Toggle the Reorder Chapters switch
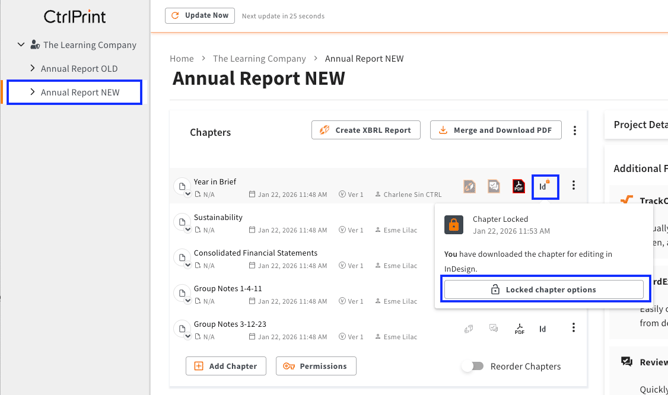Screen dimensions: 668x395 pos(473,366)
